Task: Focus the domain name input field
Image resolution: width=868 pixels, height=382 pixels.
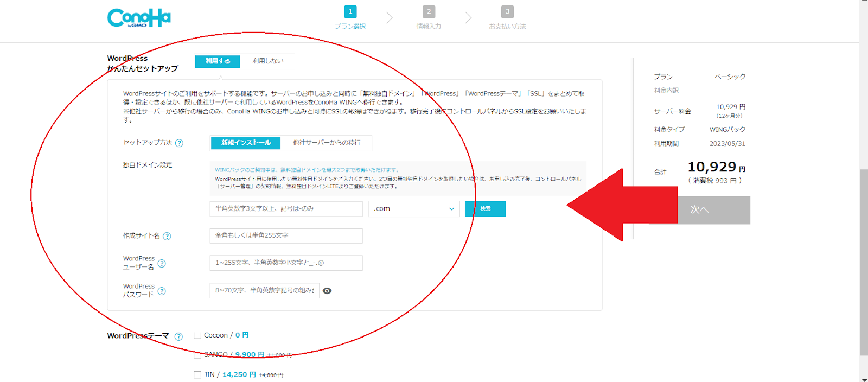Action: 286,209
